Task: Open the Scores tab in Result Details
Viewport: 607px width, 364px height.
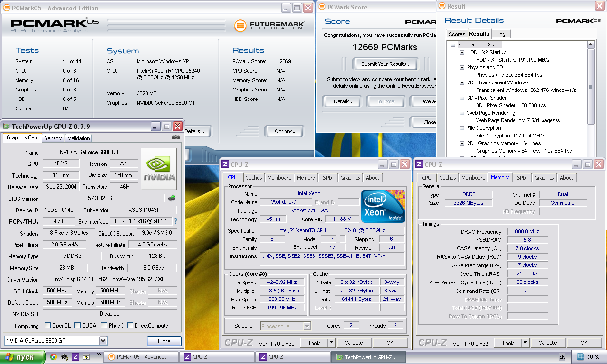Action: (457, 34)
